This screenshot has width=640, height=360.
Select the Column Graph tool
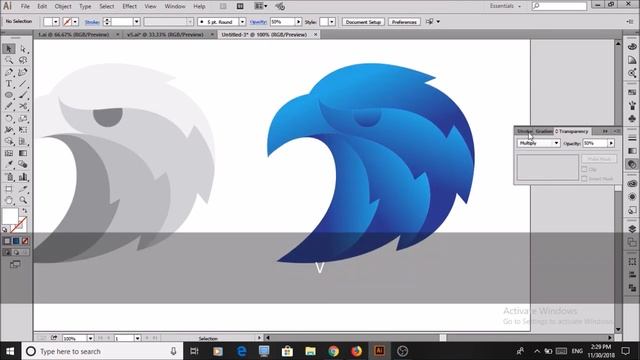23,177
